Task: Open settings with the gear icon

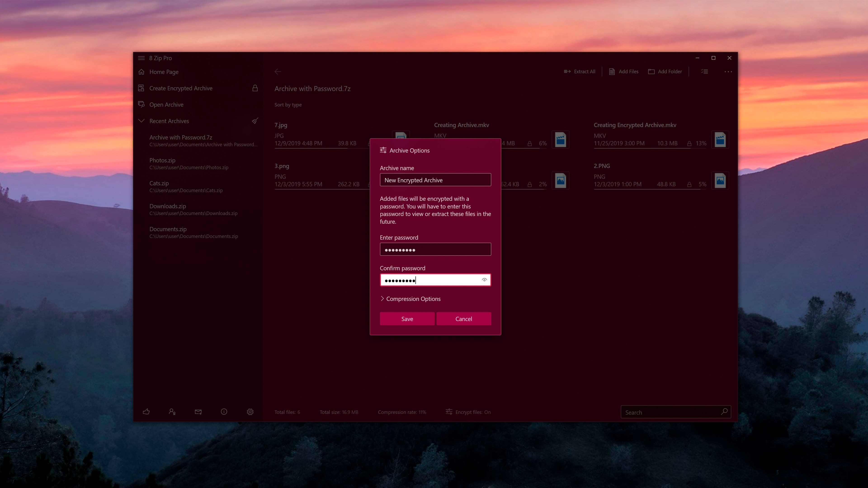Action: 250,412
